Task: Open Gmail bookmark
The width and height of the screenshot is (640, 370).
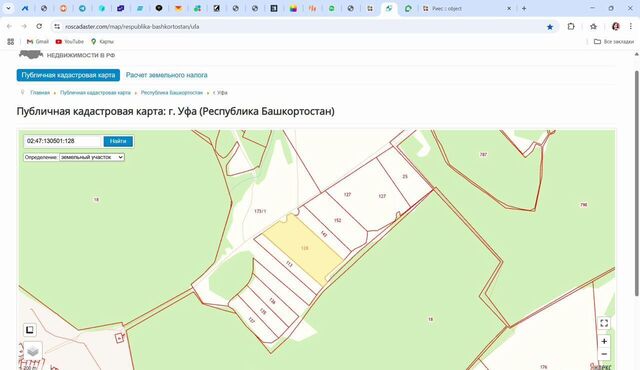Action: [x=38, y=42]
